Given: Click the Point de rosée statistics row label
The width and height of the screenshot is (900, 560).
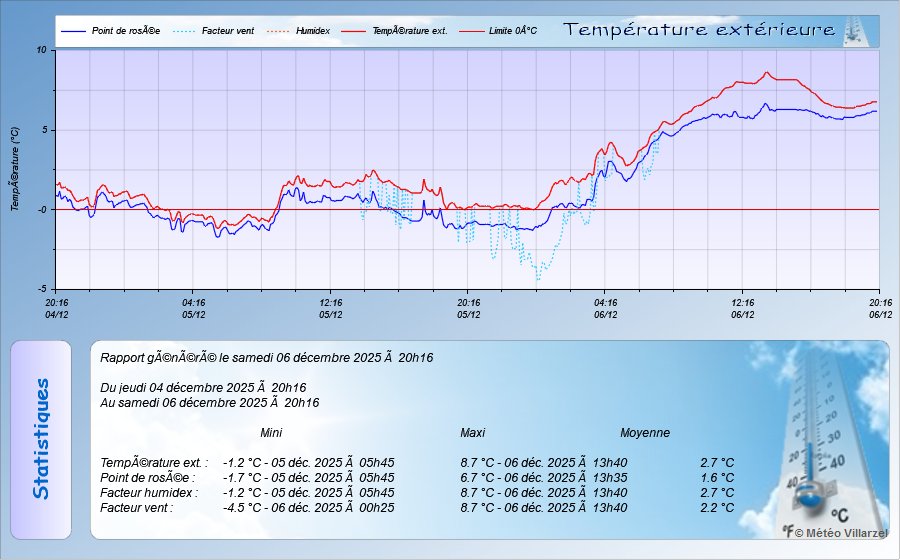Looking at the screenshot, I should click(x=146, y=477).
